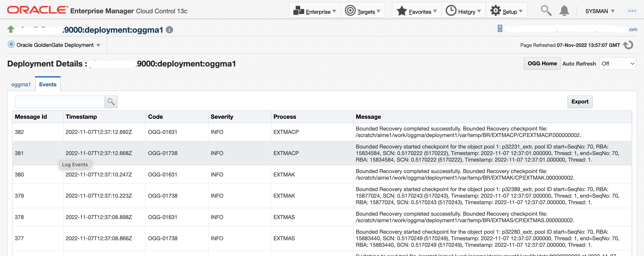This screenshot has width=644, height=256.
Task: Click the info icon beside deployment title
Action: click(169, 30)
